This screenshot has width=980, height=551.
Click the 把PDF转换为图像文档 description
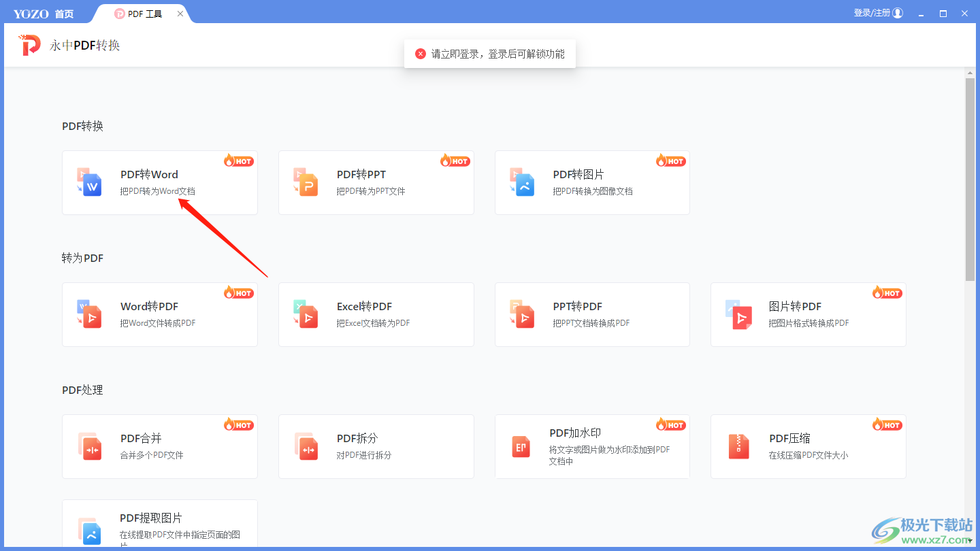pyautogui.click(x=593, y=191)
